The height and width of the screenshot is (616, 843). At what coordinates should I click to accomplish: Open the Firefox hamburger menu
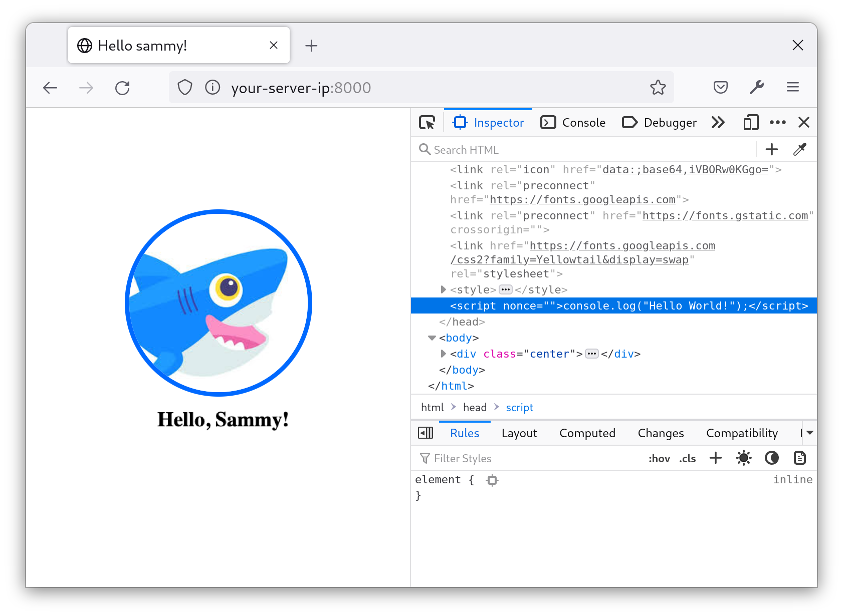tap(793, 88)
